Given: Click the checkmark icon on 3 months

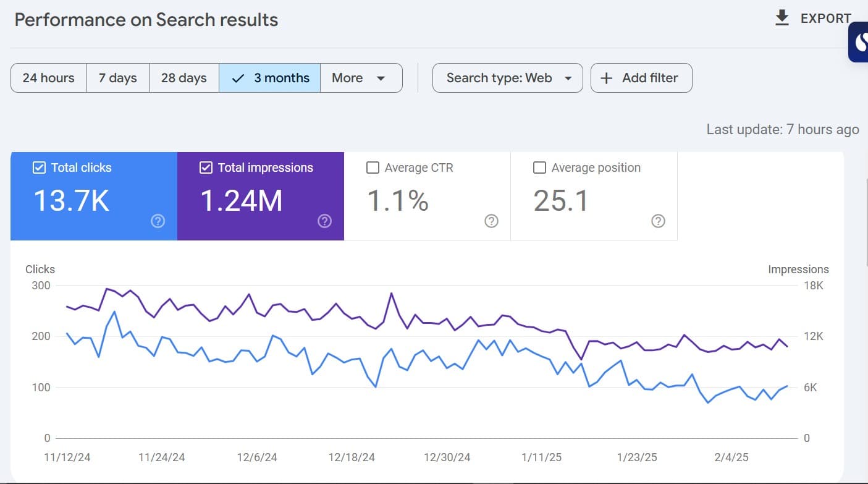Looking at the screenshot, I should [238, 78].
